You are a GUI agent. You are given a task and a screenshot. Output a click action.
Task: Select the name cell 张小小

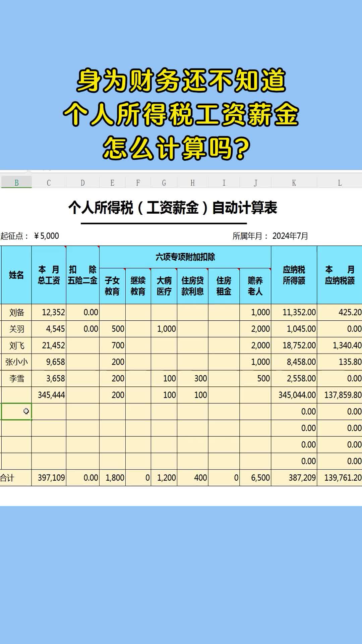pyautogui.click(x=16, y=362)
